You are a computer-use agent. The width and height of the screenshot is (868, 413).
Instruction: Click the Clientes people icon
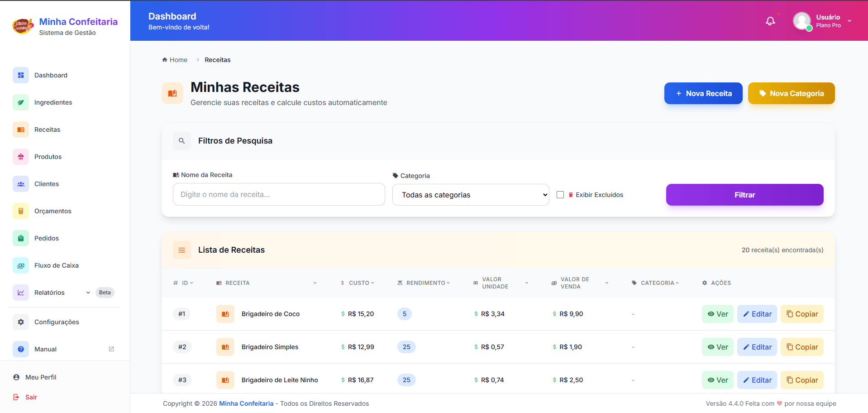click(x=21, y=184)
